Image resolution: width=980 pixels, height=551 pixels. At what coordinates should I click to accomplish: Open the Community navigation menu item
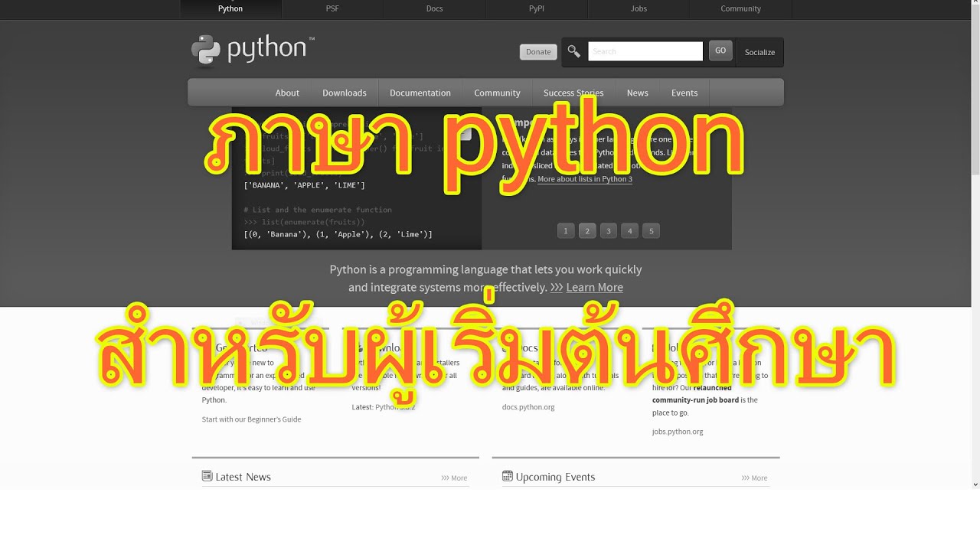coord(497,93)
